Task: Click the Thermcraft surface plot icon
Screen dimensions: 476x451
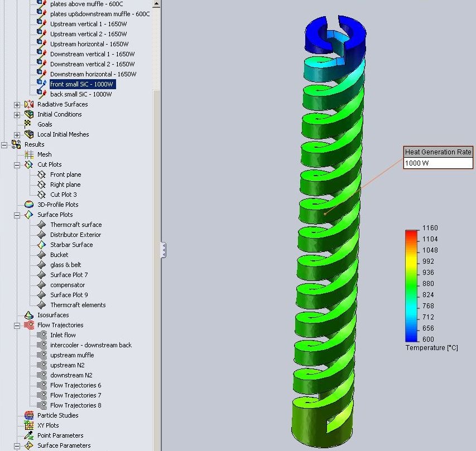Action: click(42, 225)
